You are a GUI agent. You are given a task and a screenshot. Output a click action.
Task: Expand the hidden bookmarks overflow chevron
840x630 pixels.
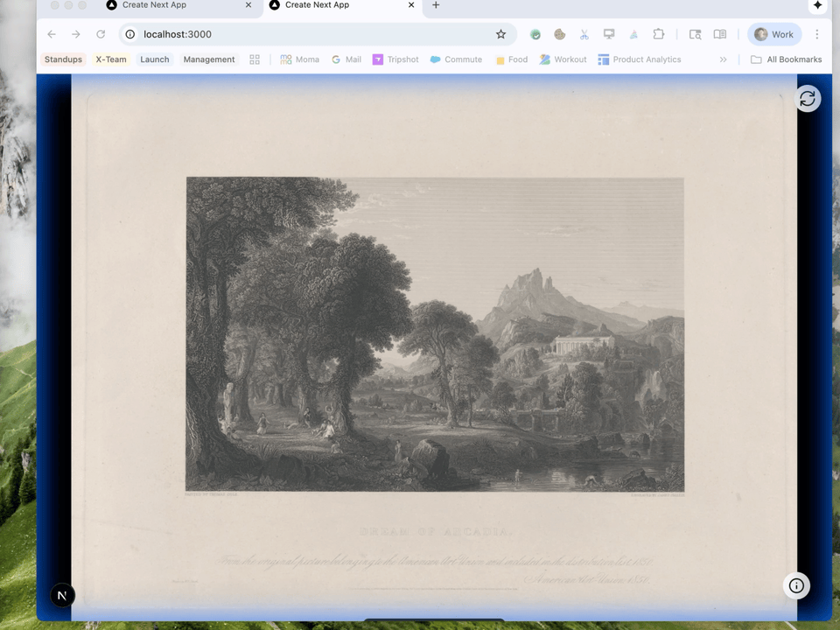tap(723, 59)
